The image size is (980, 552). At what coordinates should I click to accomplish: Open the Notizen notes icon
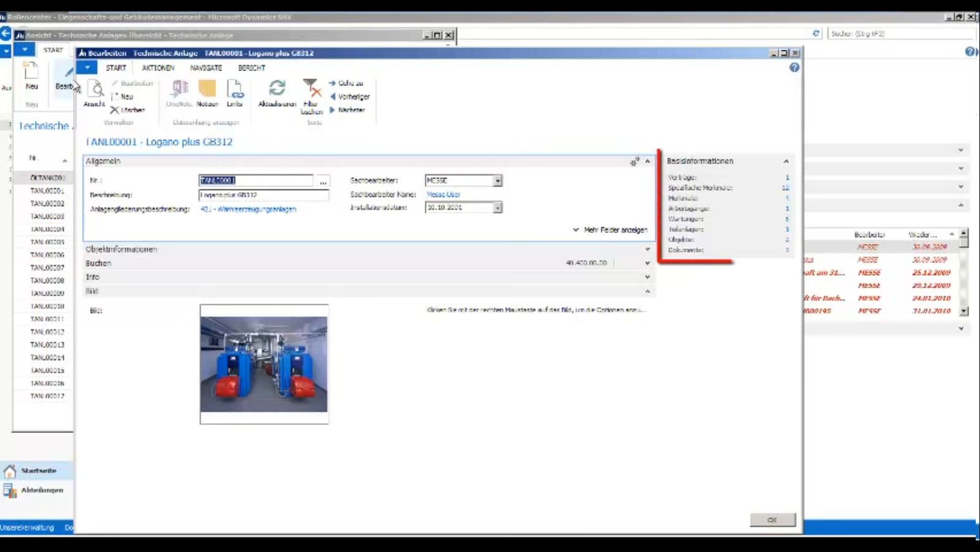pyautogui.click(x=207, y=92)
